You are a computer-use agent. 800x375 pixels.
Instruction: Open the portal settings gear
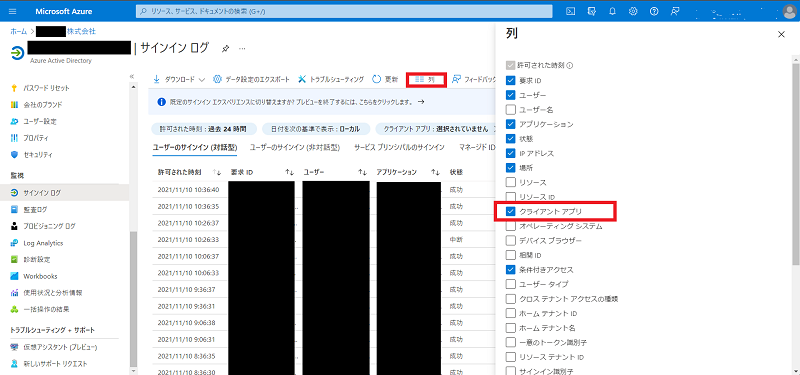point(633,11)
